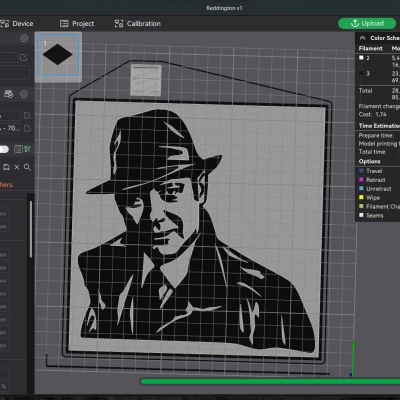Open the Device tab
The width and height of the screenshot is (400, 400).
[17, 24]
